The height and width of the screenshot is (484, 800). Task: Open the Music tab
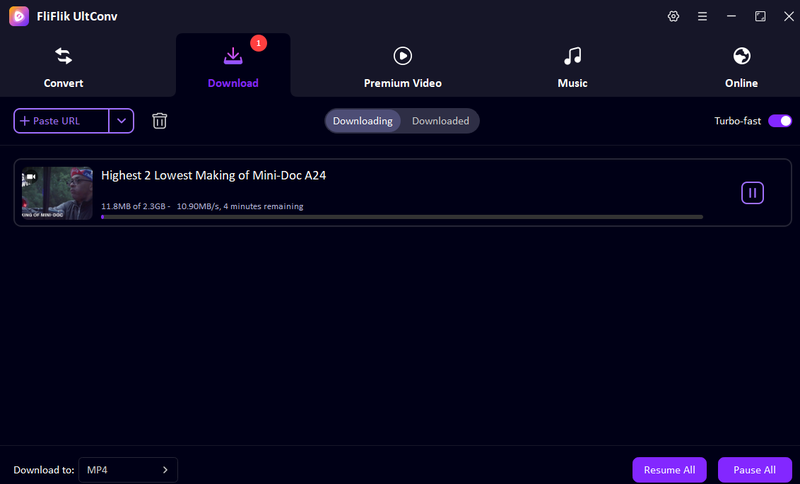pos(572,66)
